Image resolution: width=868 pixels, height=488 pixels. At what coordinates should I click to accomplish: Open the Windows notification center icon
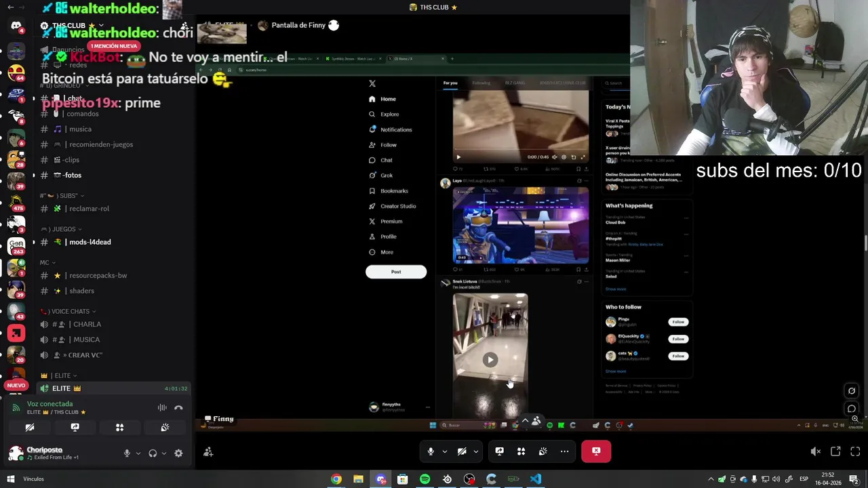click(854, 479)
